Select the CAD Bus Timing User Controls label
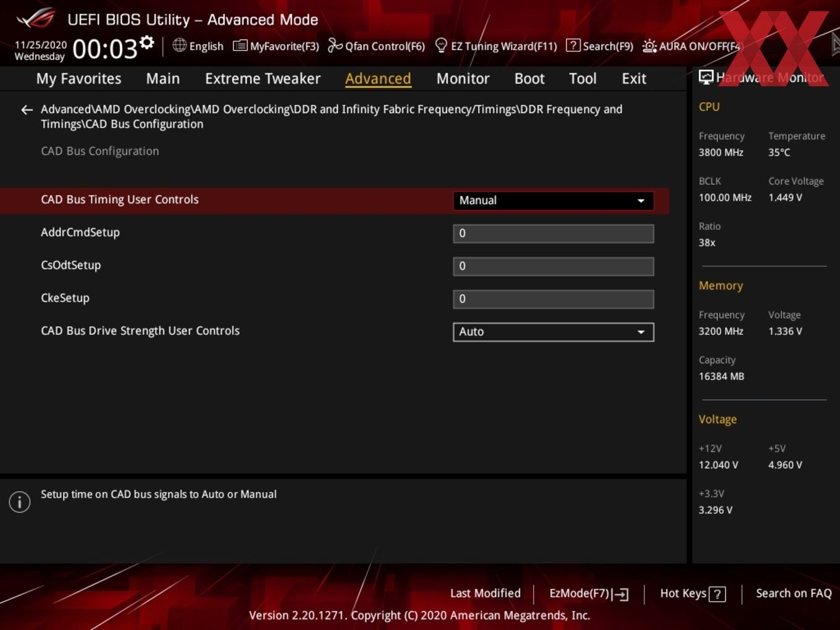 (120, 199)
